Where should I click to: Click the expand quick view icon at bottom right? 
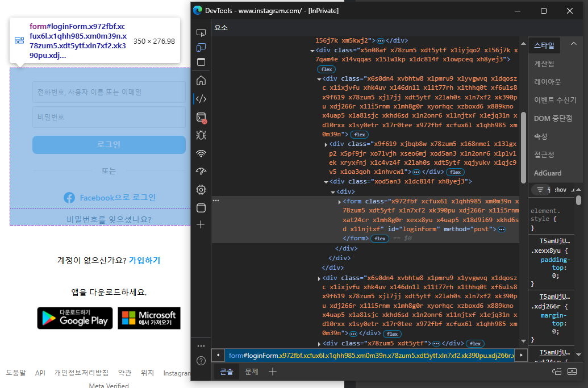pyautogui.click(x=572, y=372)
